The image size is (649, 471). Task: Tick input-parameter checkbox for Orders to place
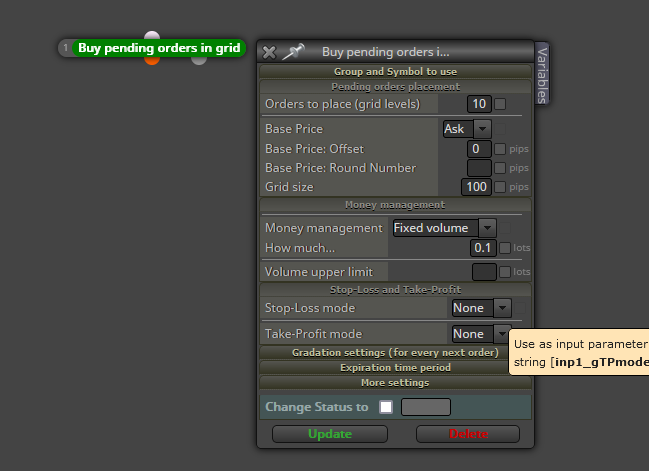[500, 104]
